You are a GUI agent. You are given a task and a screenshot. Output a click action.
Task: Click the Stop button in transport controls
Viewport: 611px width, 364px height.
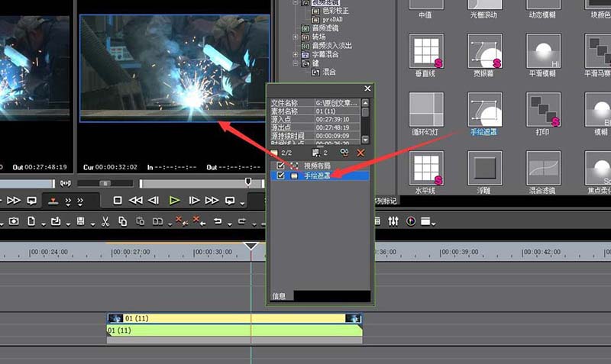(x=118, y=201)
